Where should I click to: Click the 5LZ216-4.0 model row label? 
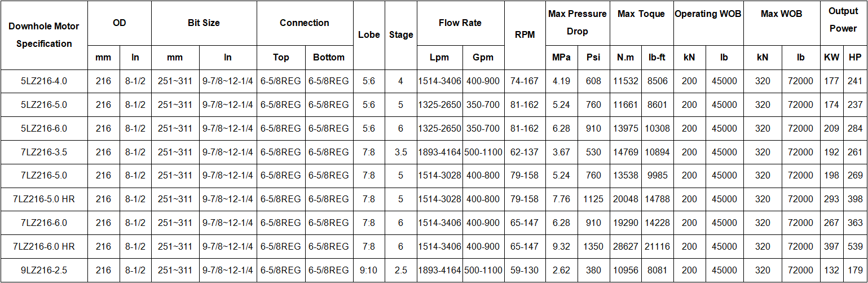coord(44,81)
